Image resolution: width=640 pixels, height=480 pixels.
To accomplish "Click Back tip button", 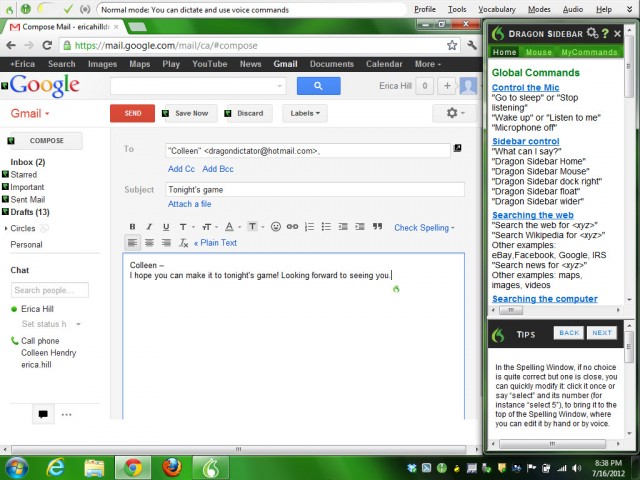I will point(569,333).
